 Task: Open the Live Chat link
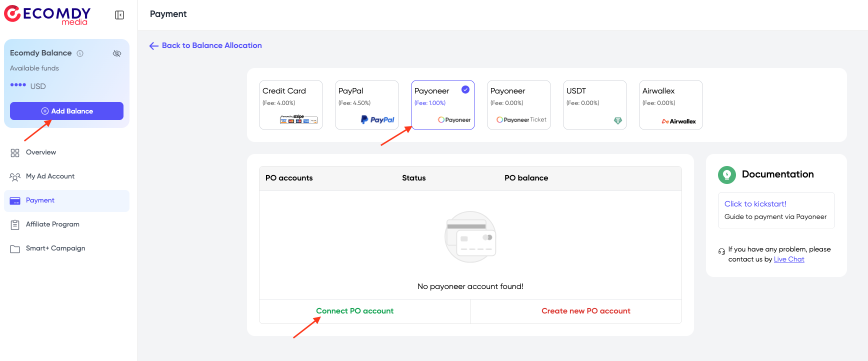click(789, 259)
